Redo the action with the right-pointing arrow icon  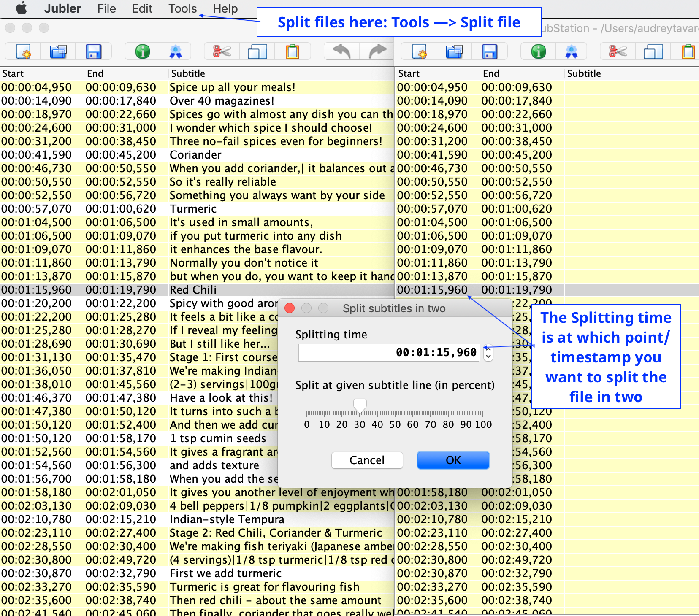click(377, 51)
